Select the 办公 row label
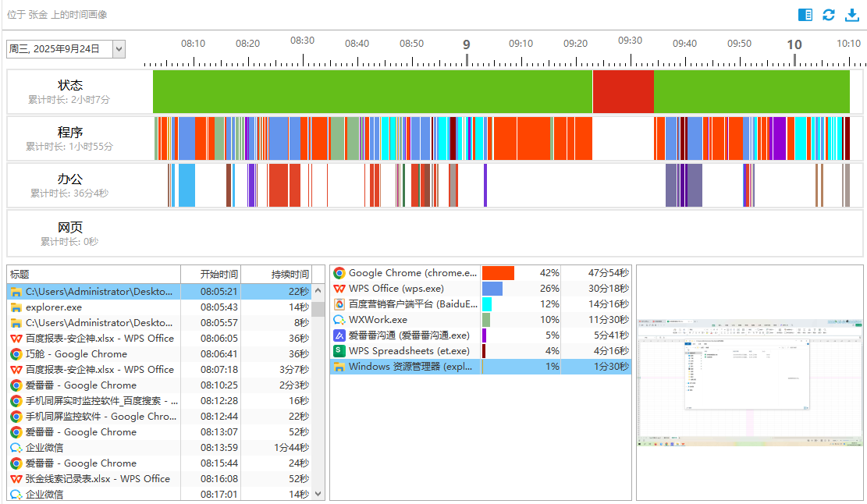This screenshot has width=867, height=504. click(69, 179)
